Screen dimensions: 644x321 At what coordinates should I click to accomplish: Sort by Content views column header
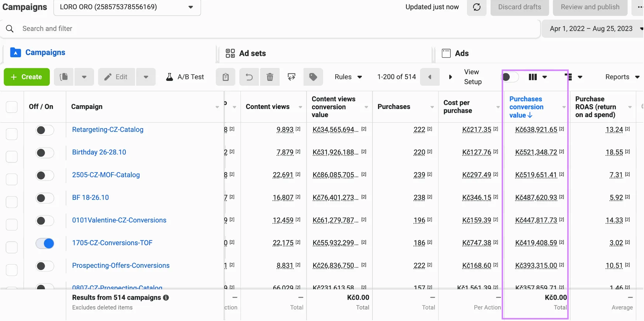point(268,107)
